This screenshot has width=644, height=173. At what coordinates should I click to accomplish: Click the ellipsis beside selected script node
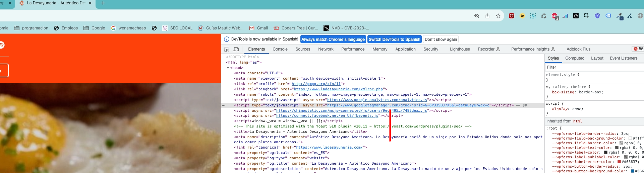pyautogui.click(x=223, y=105)
